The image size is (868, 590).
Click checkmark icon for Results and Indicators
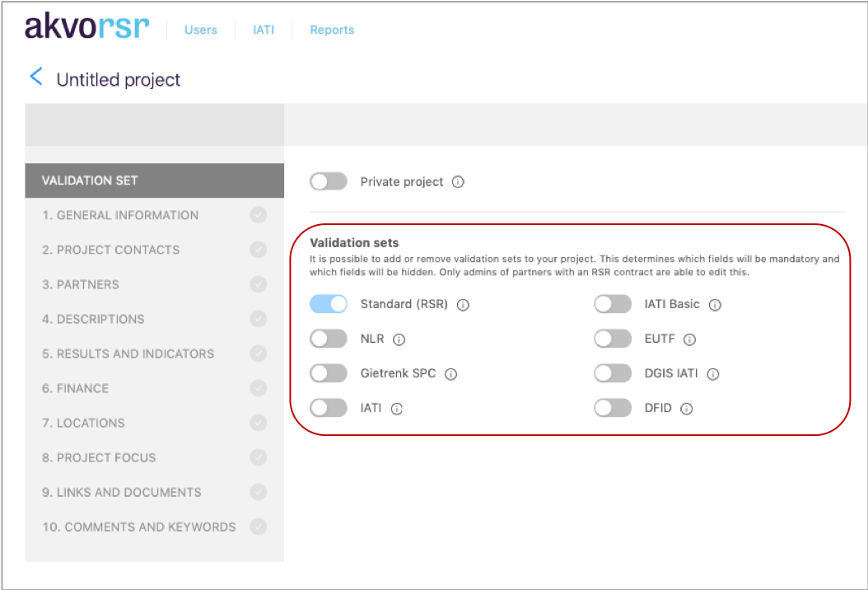(x=258, y=354)
